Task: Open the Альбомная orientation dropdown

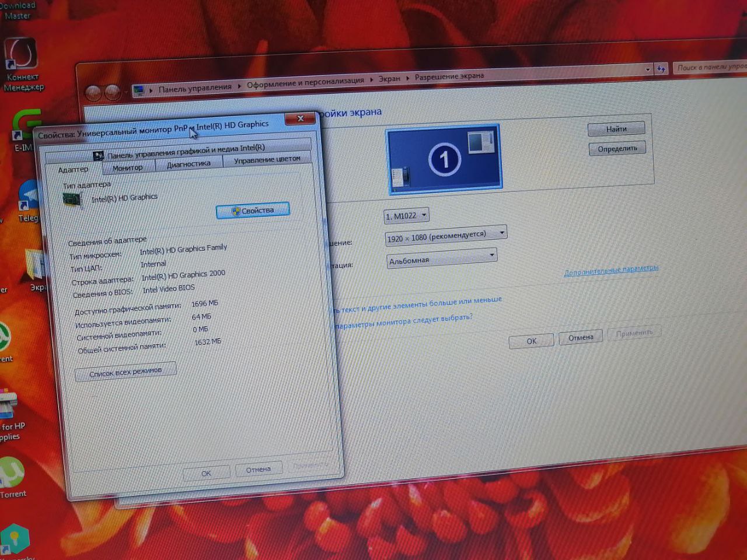Action: click(x=442, y=258)
